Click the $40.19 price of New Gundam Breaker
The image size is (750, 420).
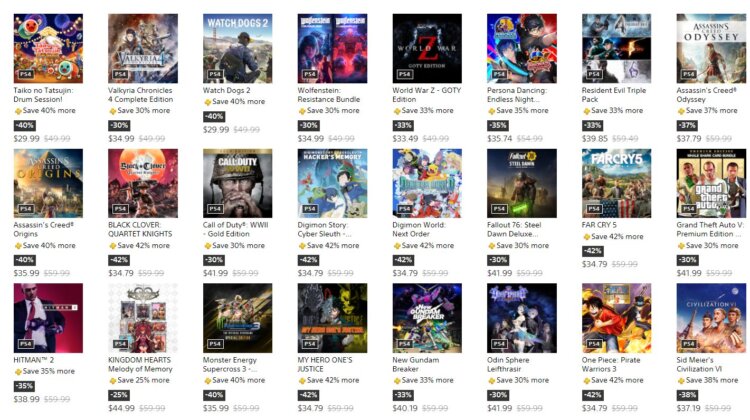(x=405, y=408)
